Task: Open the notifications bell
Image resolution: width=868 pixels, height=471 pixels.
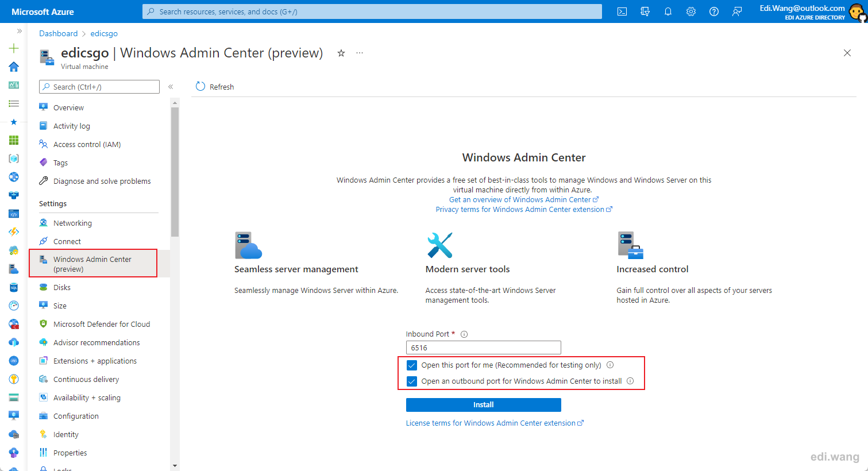Action: coord(668,11)
